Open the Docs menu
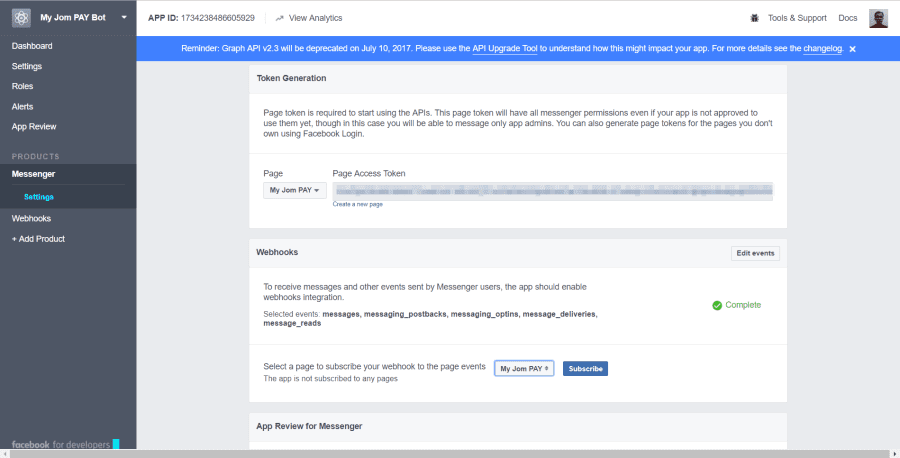This screenshot has height=458, width=900. [x=847, y=18]
